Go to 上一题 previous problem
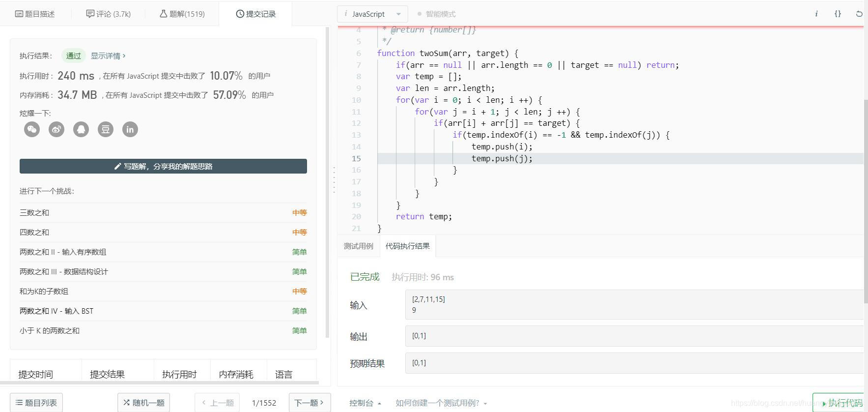 (x=217, y=403)
